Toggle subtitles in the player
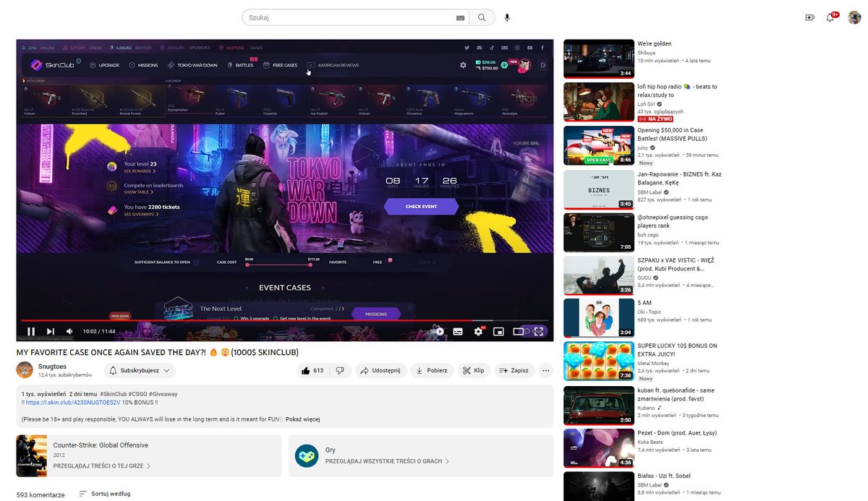 click(458, 331)
